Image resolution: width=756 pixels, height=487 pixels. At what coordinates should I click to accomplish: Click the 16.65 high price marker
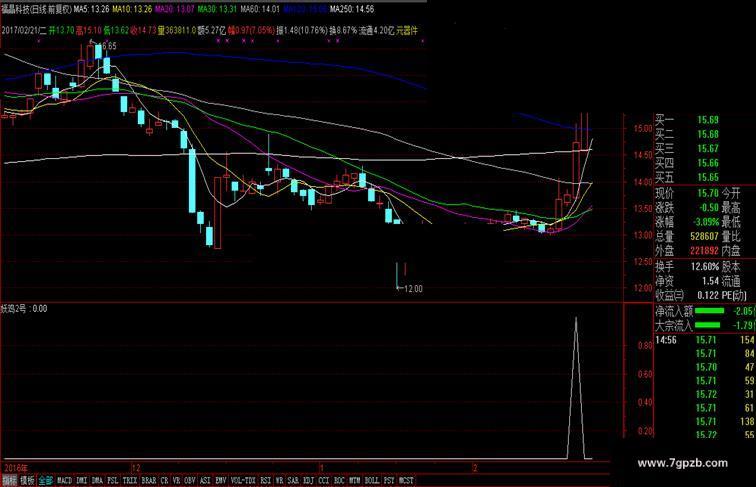click(108, 46)
